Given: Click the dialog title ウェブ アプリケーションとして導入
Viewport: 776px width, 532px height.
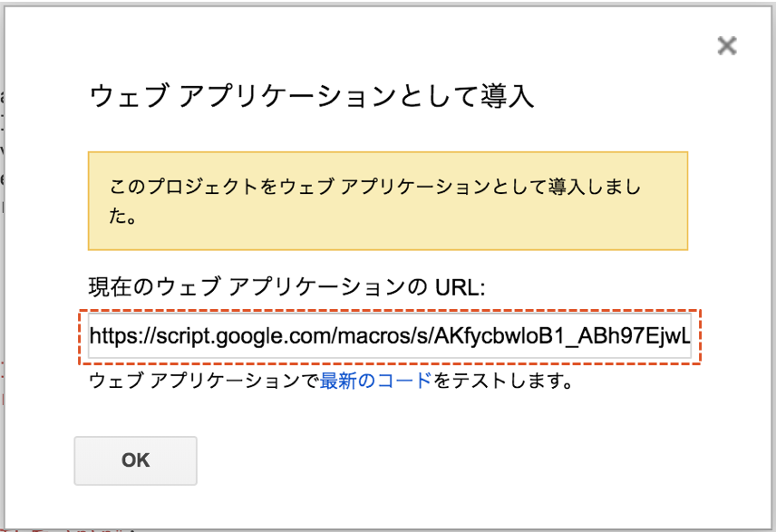Looking at the screenshot, I should tap(313, 95).
